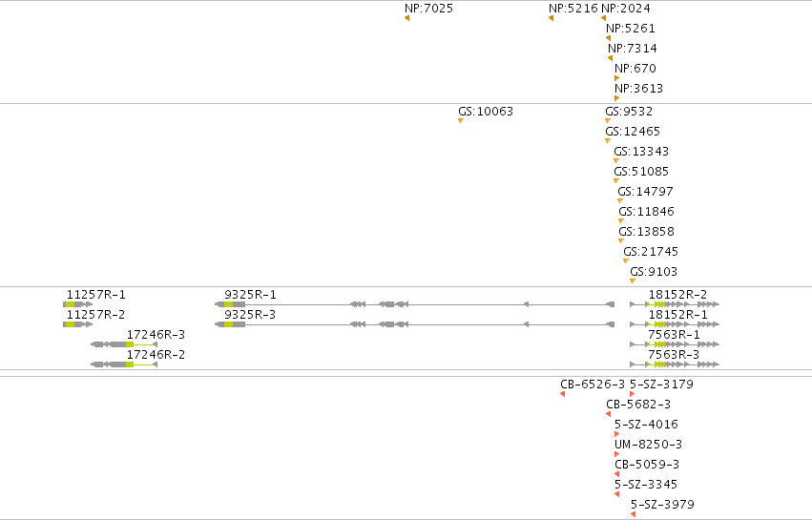This screenshot has height=520, width=812.
Task: Click the 18152R-1 label text
Action: coord(677,315)
